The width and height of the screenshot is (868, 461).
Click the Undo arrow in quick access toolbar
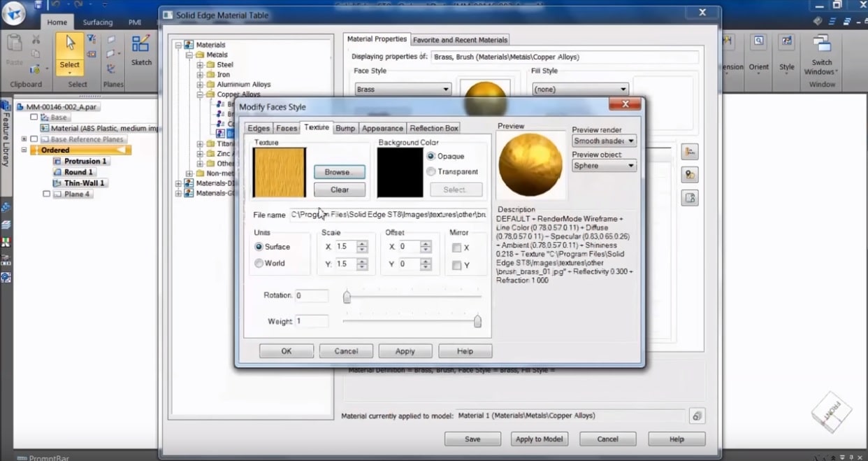click(57, 5)
